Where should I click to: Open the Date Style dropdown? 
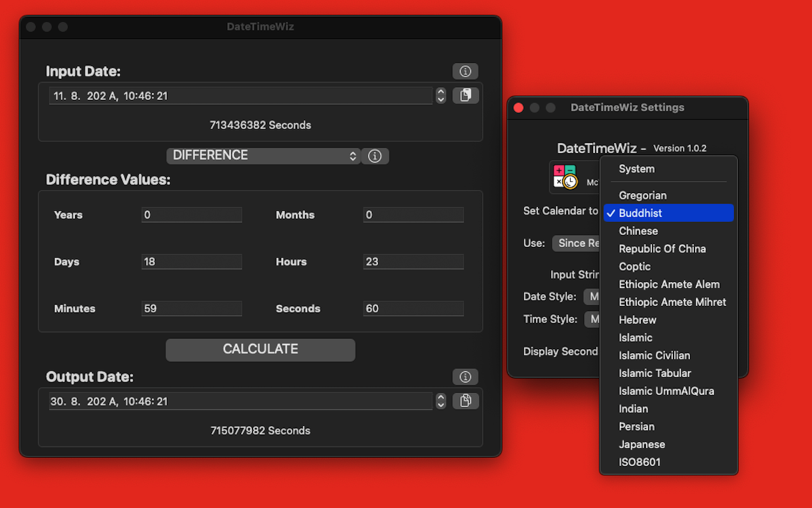592,296
